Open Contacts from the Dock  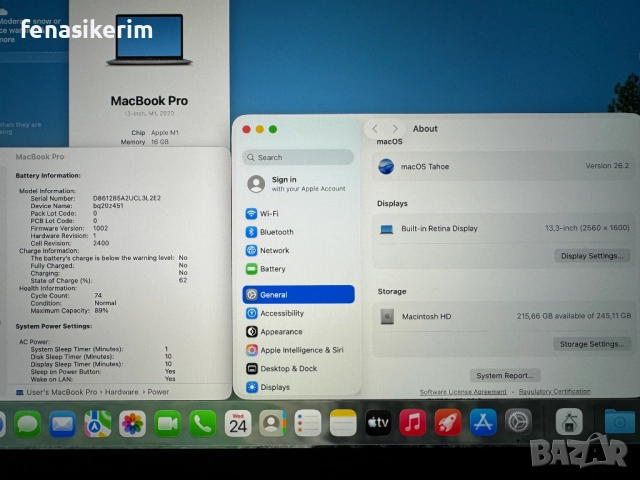click(272, 424)
